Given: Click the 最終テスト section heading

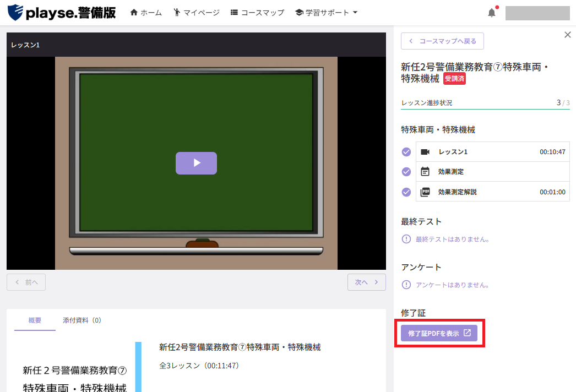Looking at the screenshot, I should coord(421,221).
